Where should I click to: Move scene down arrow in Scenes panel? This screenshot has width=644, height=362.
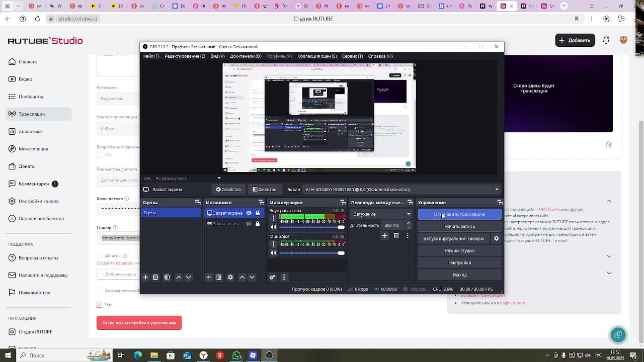(x=189, y=277)
